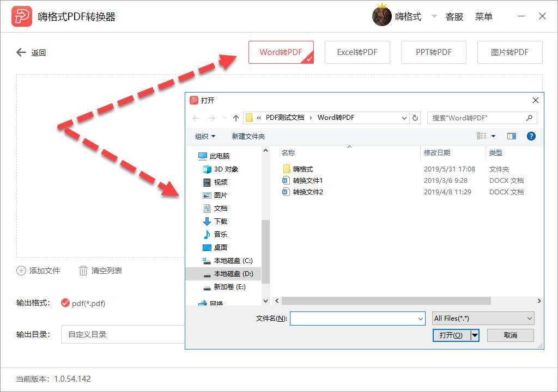Click the 取消 button
The height and width of the screenshot is (392, 558).
tap(510, 335)
